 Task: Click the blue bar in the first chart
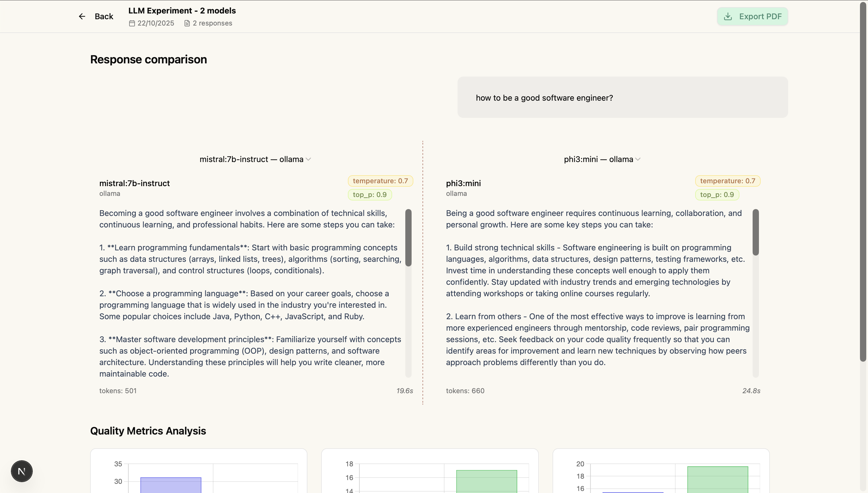[x=171, y=485]
